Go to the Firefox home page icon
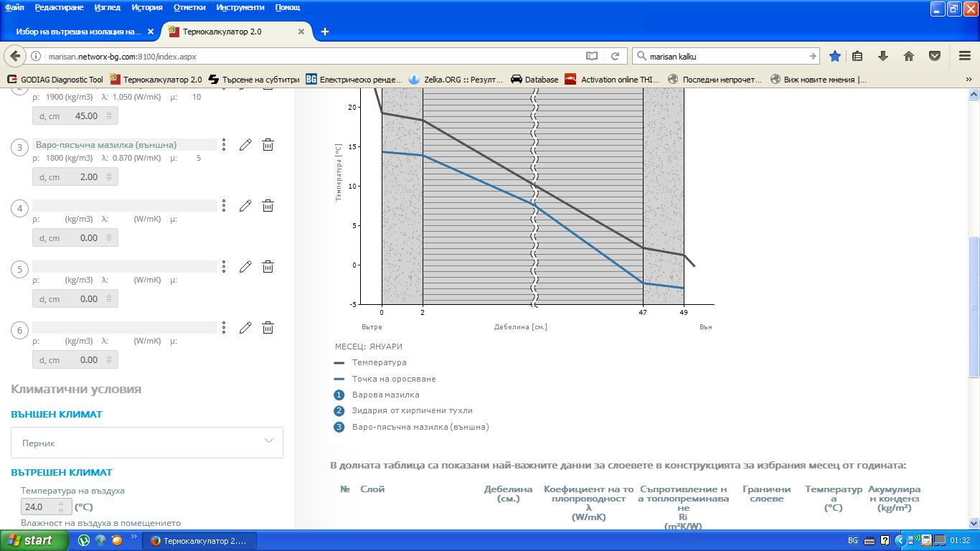980x551 pixels. (x=908, y=56)
